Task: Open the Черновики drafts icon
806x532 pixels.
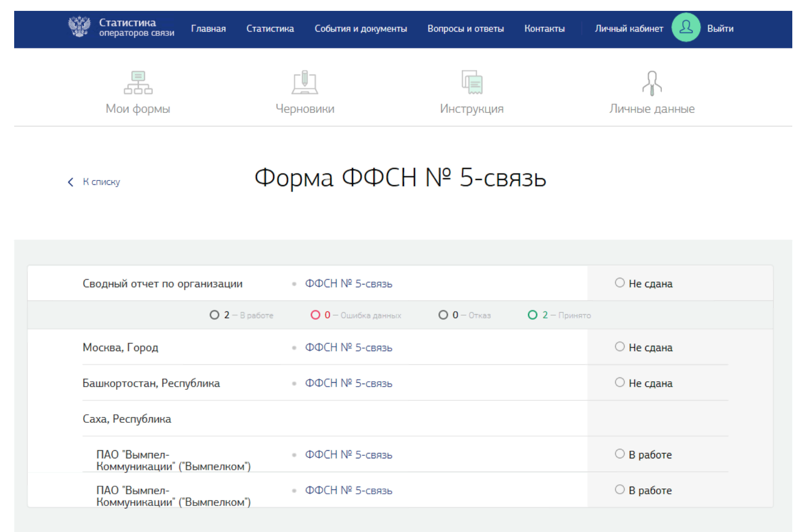Action: point(305,83)
